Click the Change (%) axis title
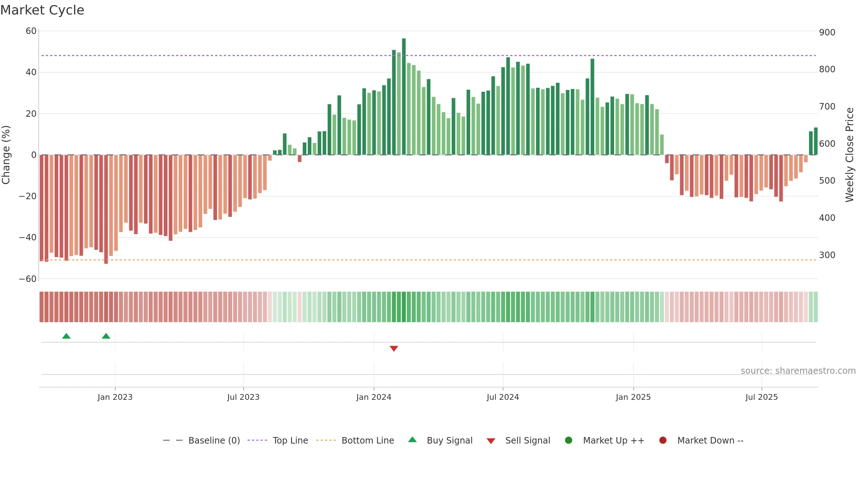 click(6, 155)
